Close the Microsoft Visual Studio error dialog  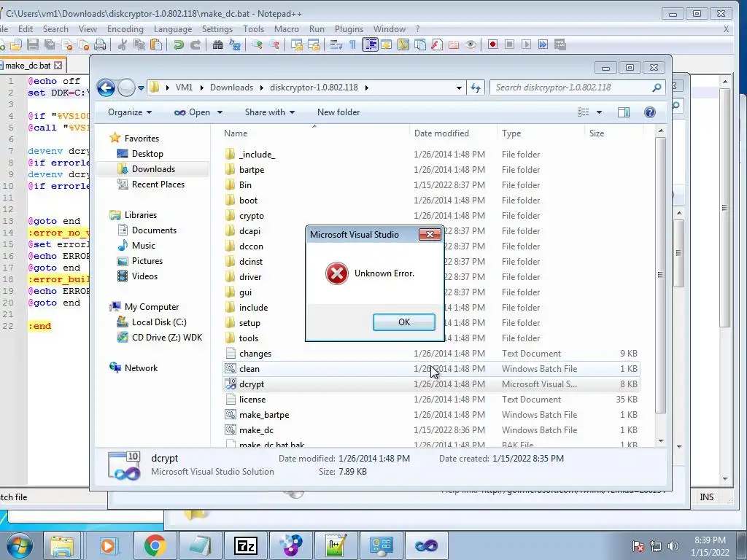430,234
